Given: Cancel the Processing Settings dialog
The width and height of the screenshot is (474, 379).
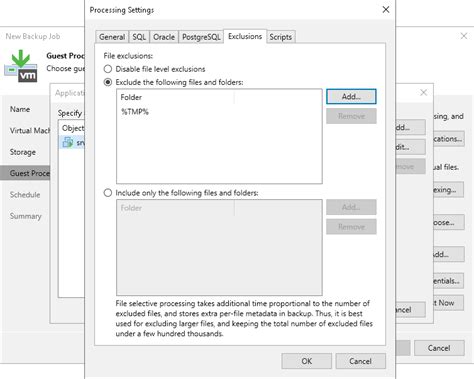Looking at the screenshot, I should [360, 361].
